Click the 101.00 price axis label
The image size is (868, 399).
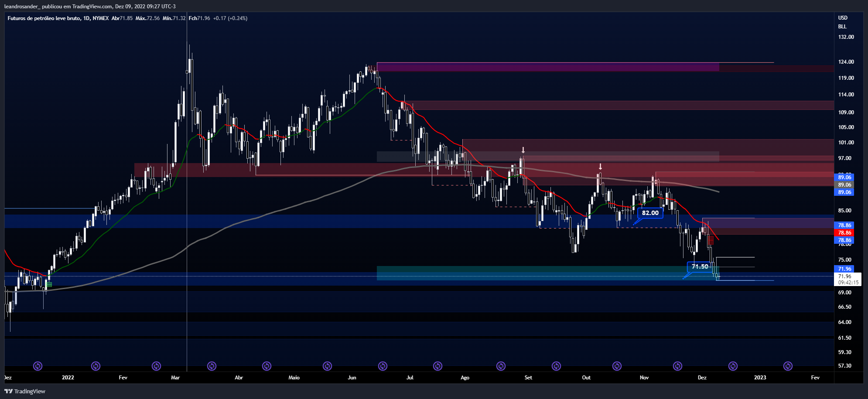tap(846, 143)
